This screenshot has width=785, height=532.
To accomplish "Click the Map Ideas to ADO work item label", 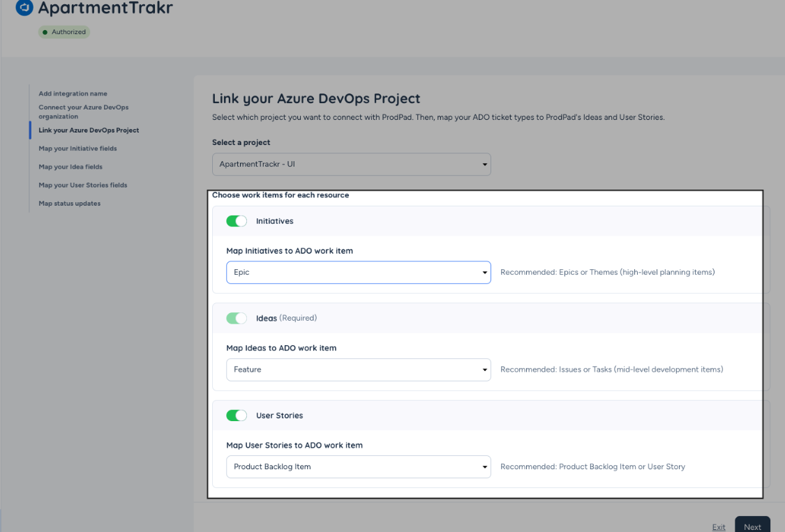I will (281, 348).
